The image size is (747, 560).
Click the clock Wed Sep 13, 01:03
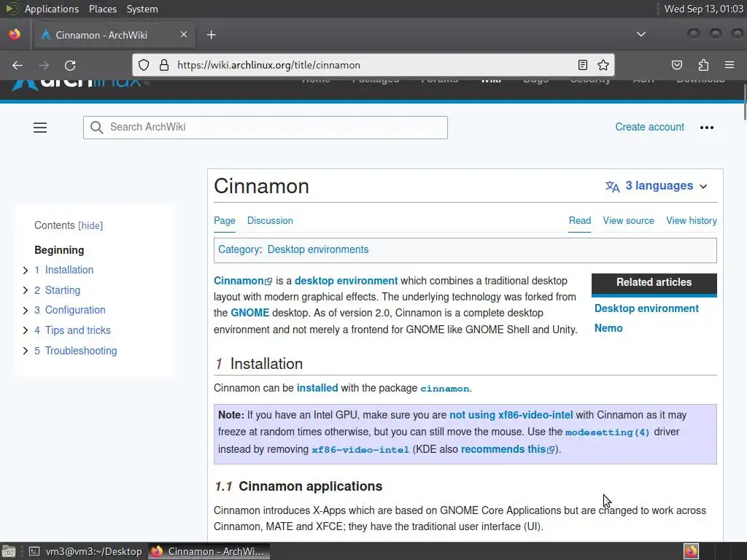[x=703, y=9]
